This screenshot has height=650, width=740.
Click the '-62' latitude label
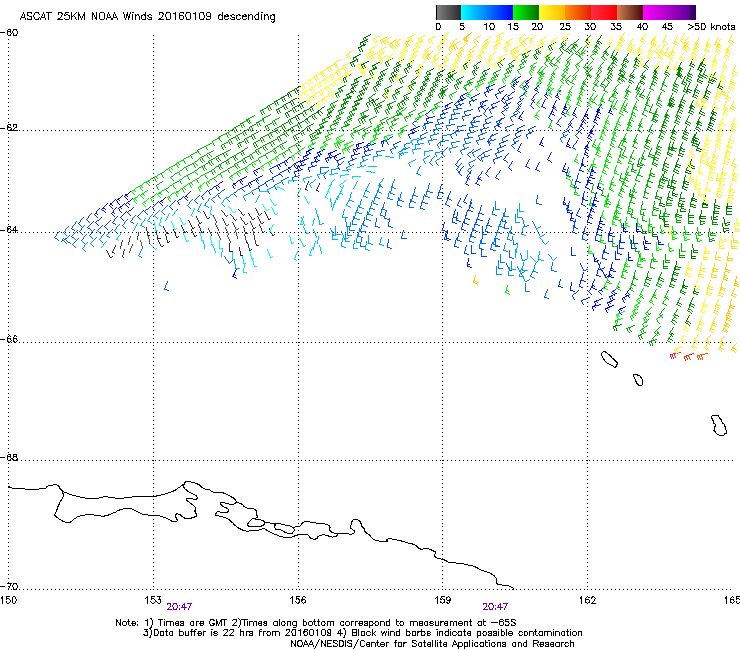tap(9, 128)
